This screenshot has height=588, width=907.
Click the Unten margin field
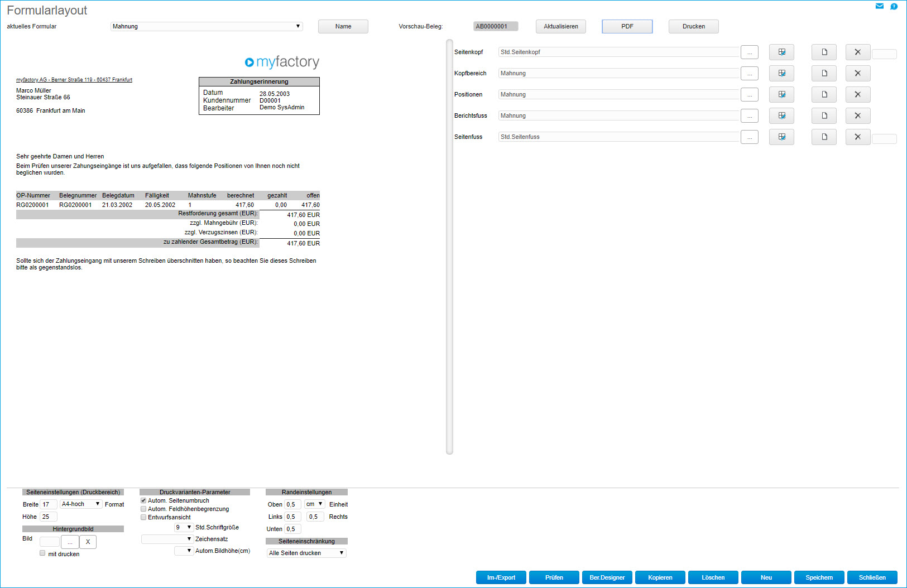(293, 529)
